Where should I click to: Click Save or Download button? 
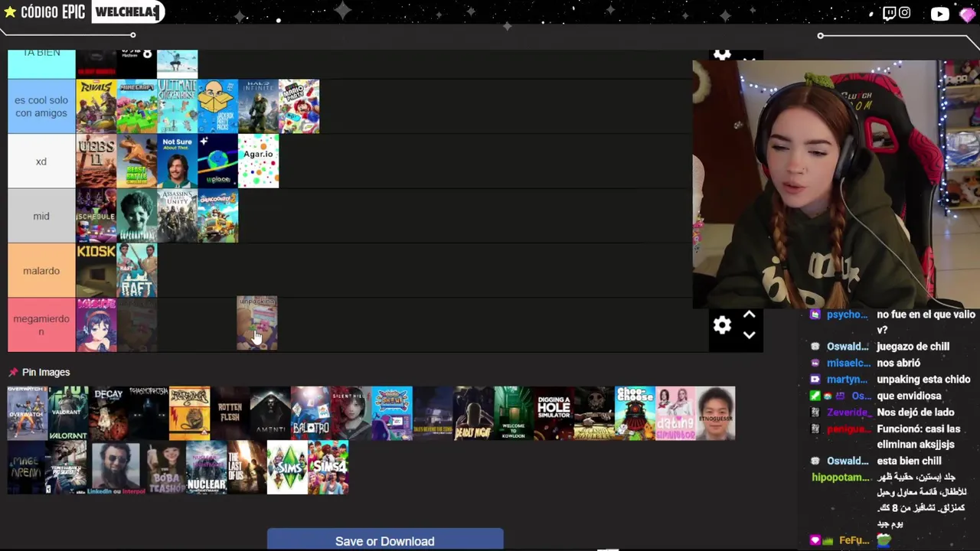[385, 540]
